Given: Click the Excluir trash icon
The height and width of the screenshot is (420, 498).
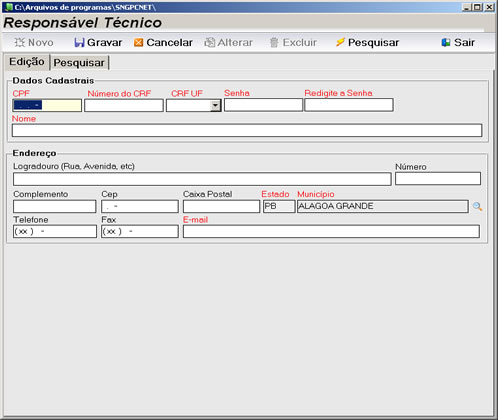Looking at the screenshot, I should coord(274,42).
